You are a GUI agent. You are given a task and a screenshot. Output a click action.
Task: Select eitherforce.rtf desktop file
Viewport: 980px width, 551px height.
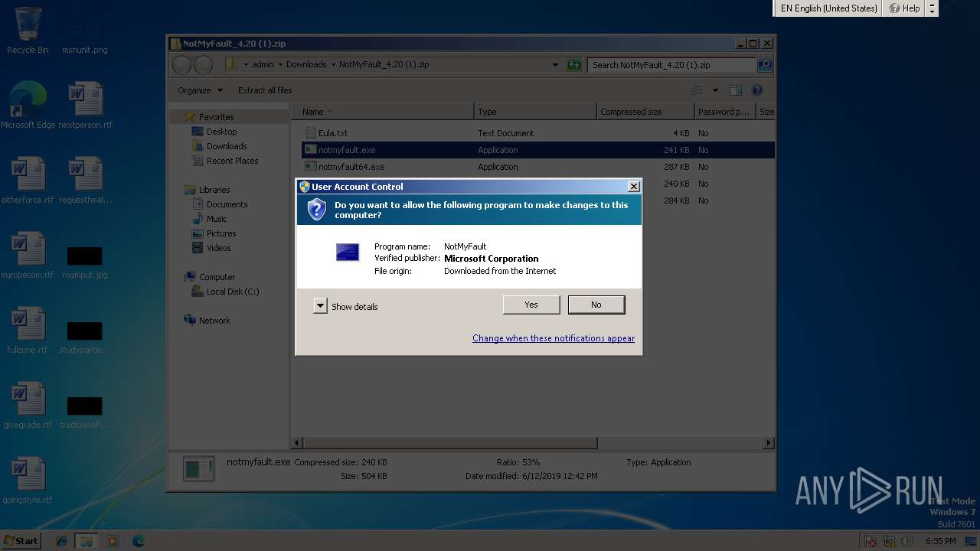[28, 181]
